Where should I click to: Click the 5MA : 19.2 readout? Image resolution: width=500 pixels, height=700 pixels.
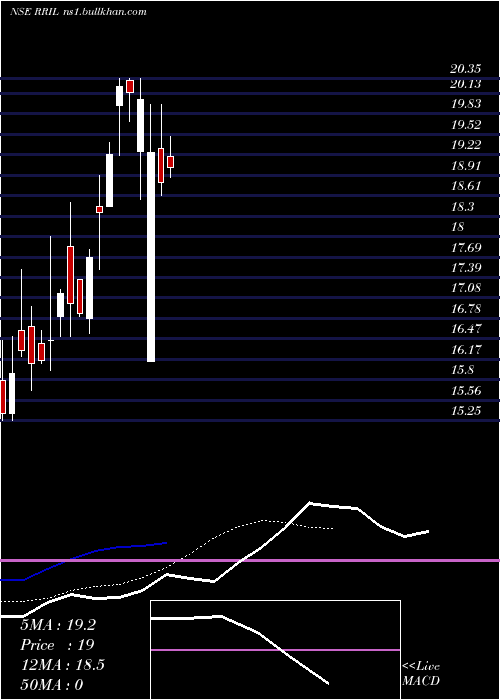58,625
